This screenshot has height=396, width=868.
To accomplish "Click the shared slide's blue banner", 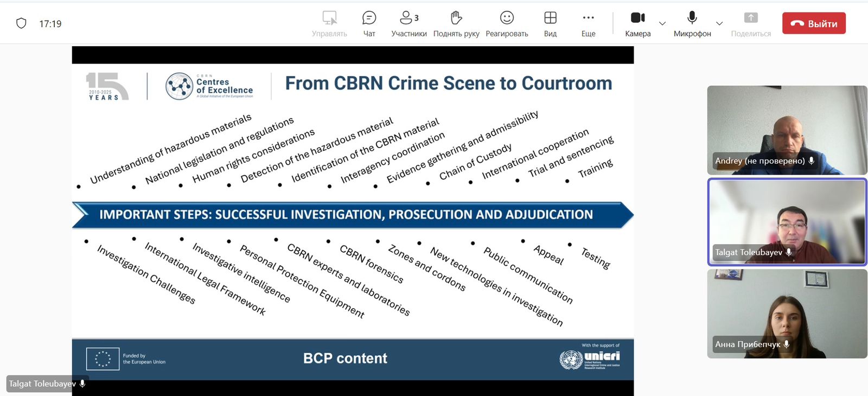I will (353, 215).
